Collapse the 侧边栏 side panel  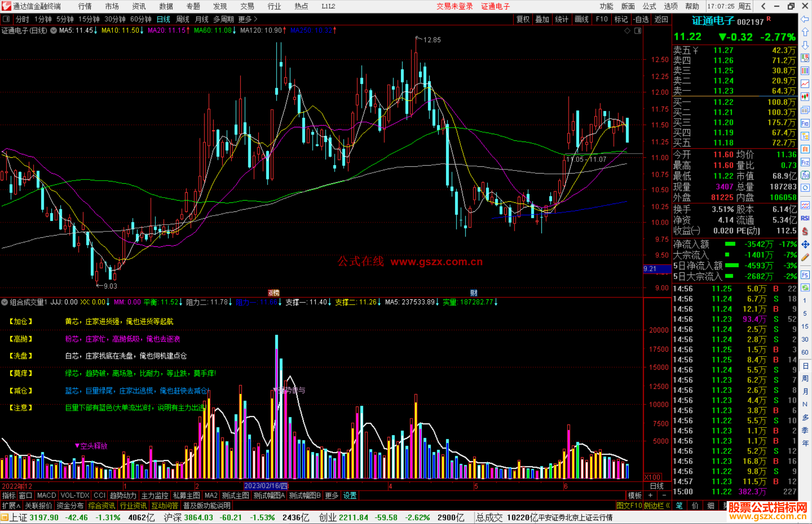coord(657,506)
